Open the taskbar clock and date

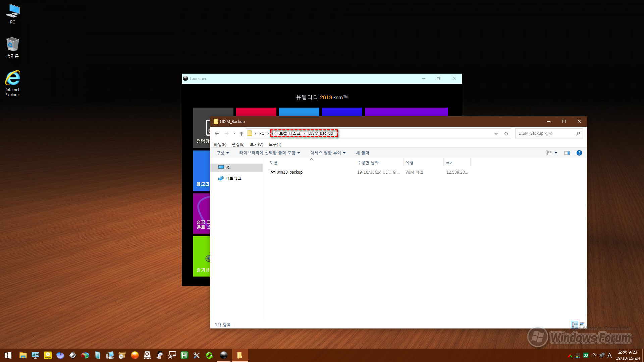click(628, 355)
